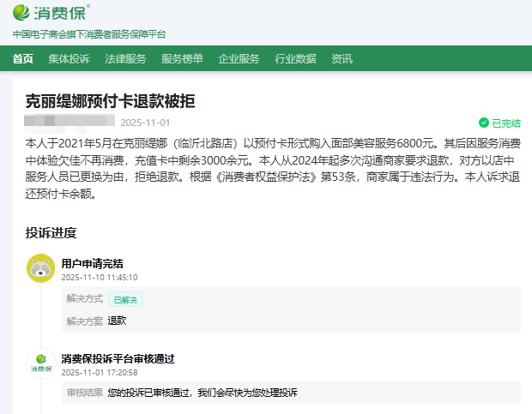Click the 中国电子商会 platform tagline

89,34
